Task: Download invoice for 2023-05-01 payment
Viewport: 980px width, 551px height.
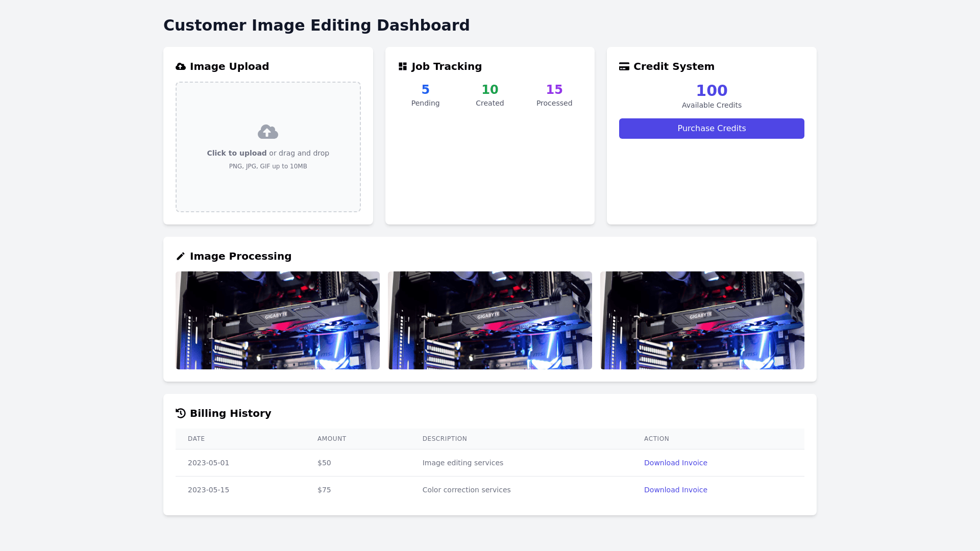Action: (x=675, y=463)
